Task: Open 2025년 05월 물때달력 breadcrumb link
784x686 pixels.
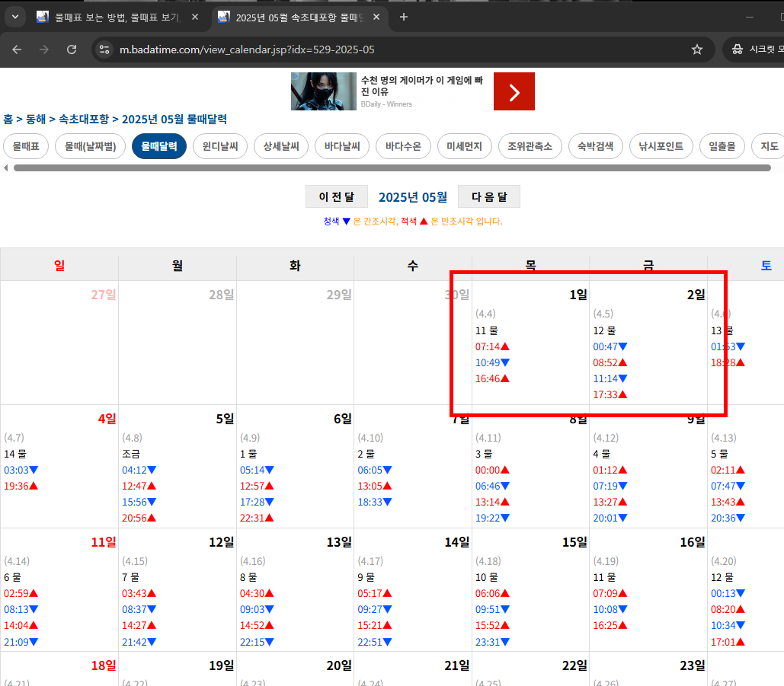Action: [174, 120]
